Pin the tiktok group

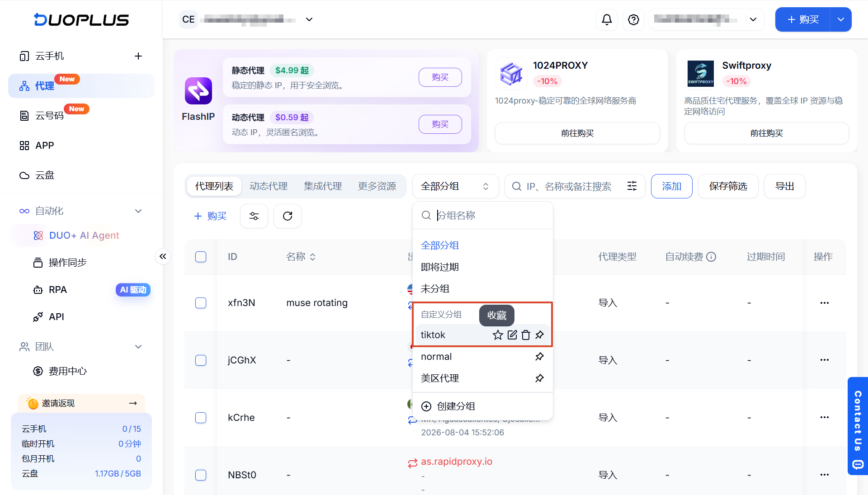point(540,335)
